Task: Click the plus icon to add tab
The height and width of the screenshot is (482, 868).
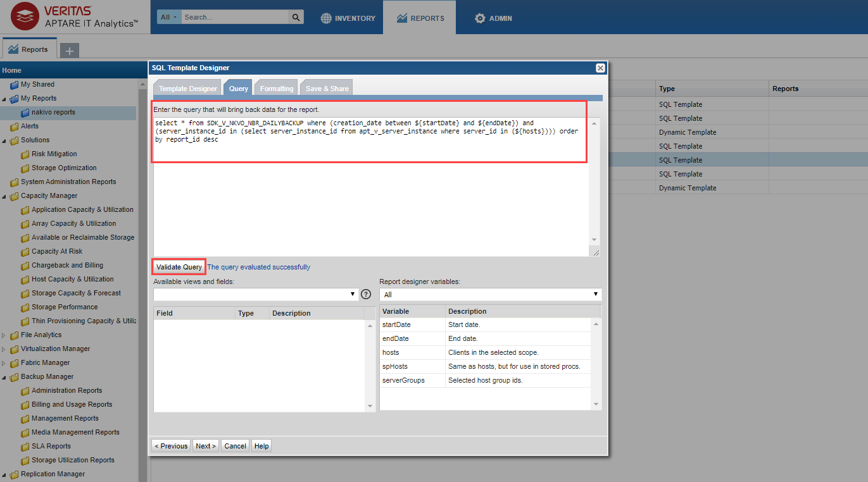Action: pos(70,51)
